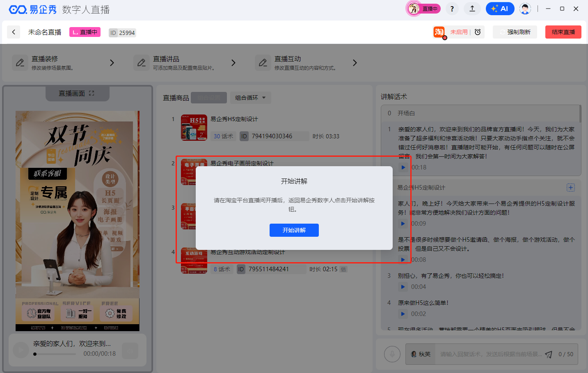Click the live stream preview image
Screen dimensions: 588x373
click(x=78, y=221)
